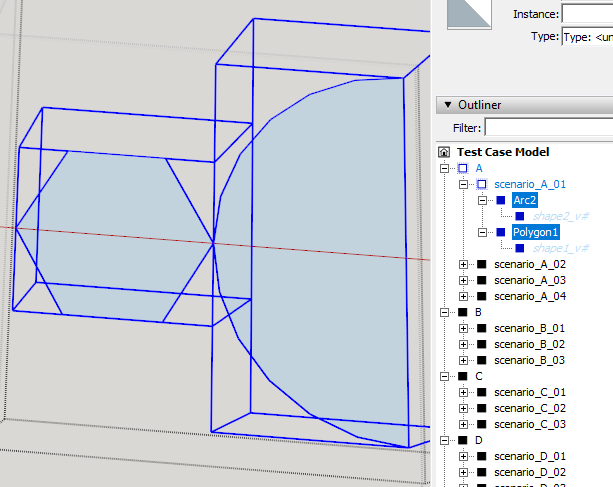613x487 pixels.
Task: Click the component icon beside shape2_v#
Action: tap(520, 216)
